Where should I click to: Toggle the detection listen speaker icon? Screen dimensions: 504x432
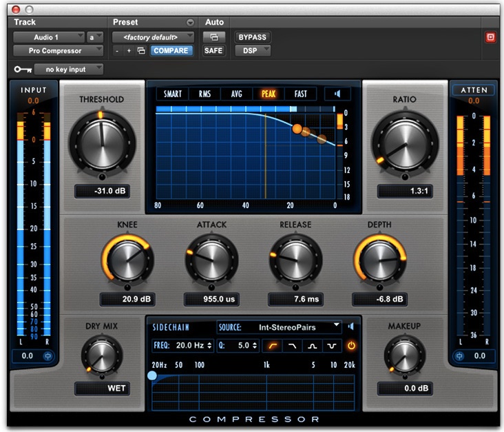coord(337,94)
